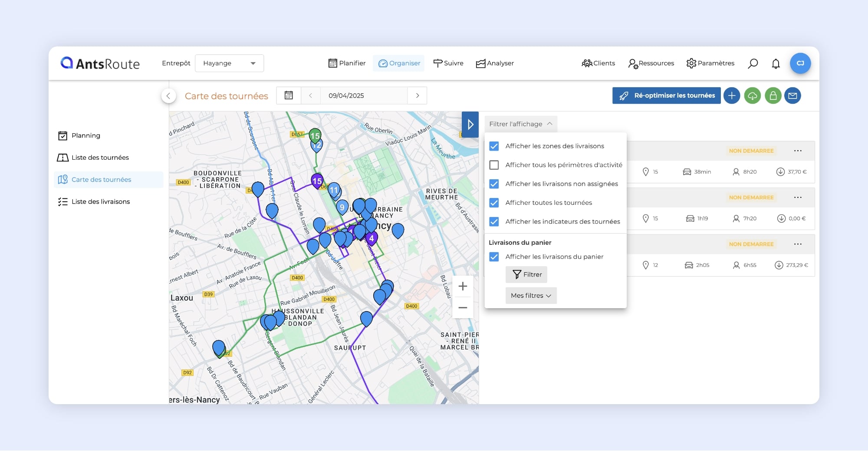The image size is (868, 451).
Task: Open the notifications bell
Action: click(776, 63)
